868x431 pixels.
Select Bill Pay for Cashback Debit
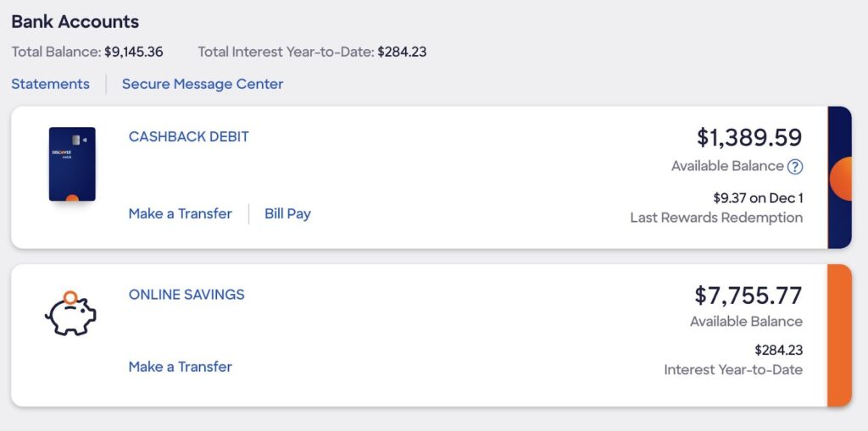(x=287, y=213)
